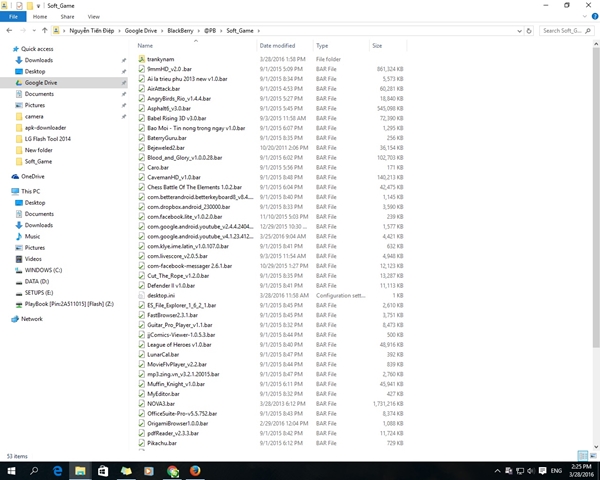
Task: Show hidden tray icons chevron
Action: click(497, 471)
